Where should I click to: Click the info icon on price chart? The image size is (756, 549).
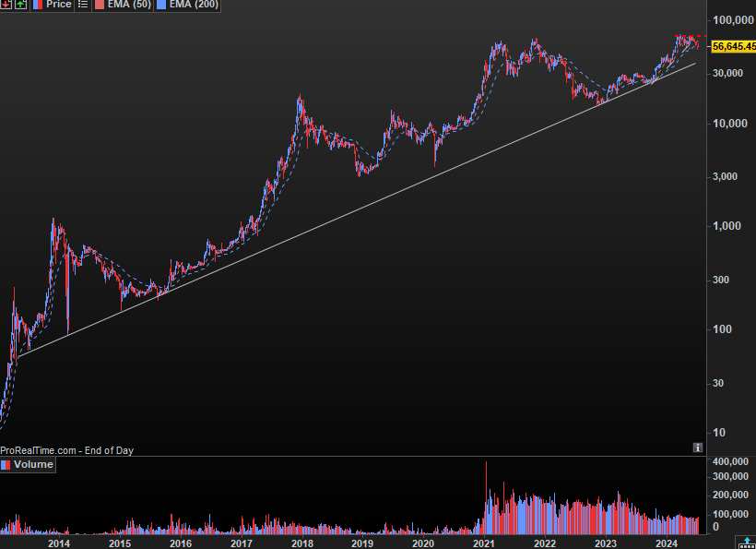point(698,448)
